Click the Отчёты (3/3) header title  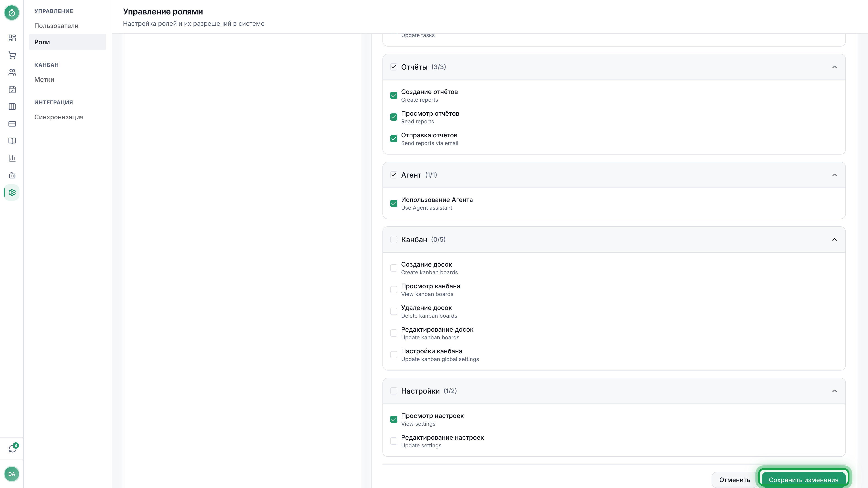point(424,67)
